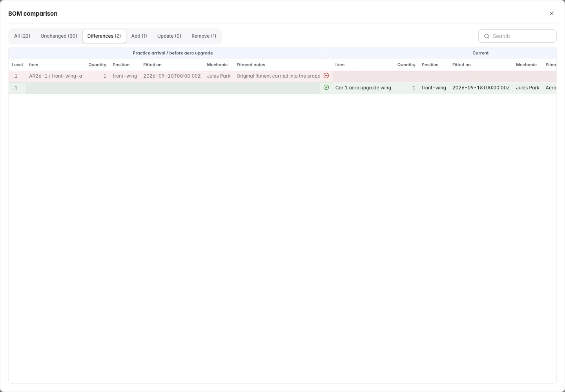The height and width of the screenshot is (392, 565).
Task: Click the Current group heading
Action: tap(480, 53)
